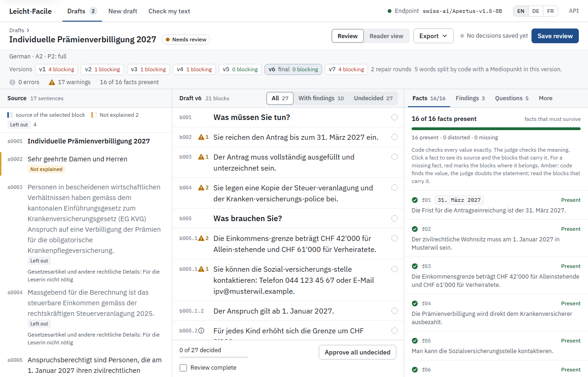This screenshot has width=588, height=377.
Task: Click the Save review button
Action: tap(555, 36)
